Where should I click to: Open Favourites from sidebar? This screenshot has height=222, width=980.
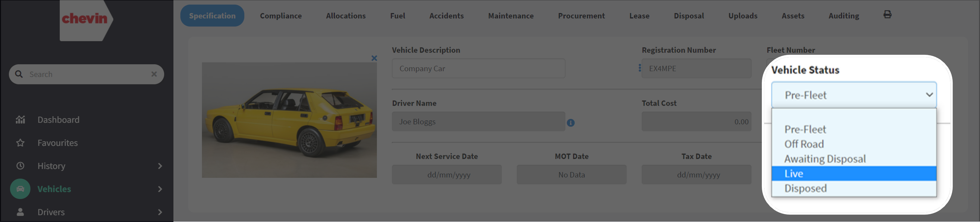(x=57, y=143)
